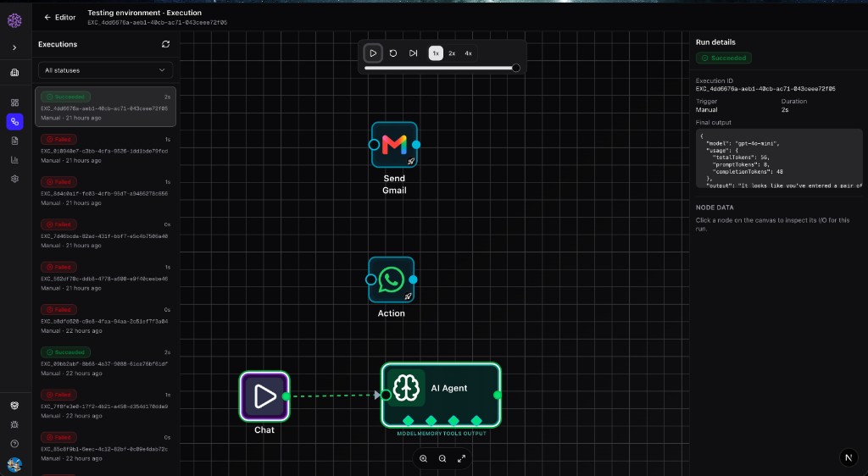Select the WhatsApp Action node

(392, 280)
